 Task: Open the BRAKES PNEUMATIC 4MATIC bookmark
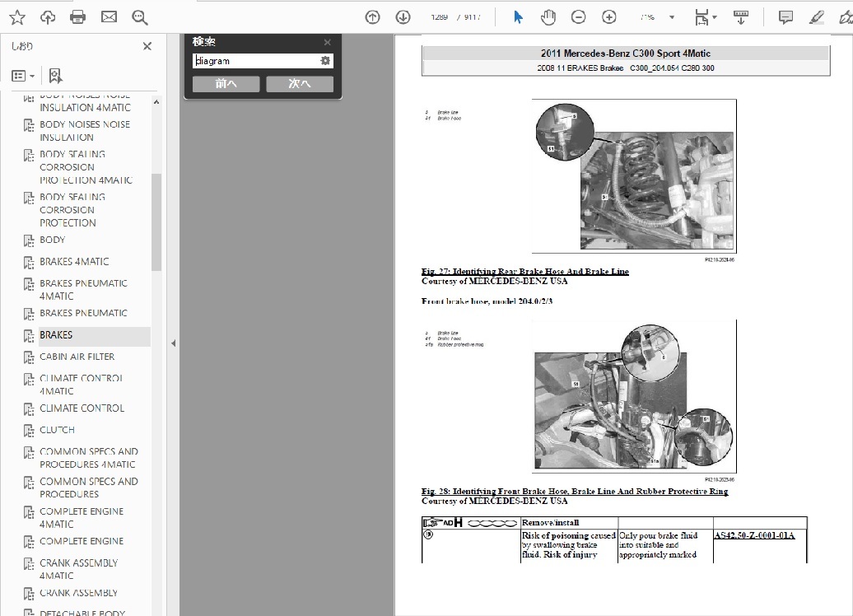[x=83, y=290]
